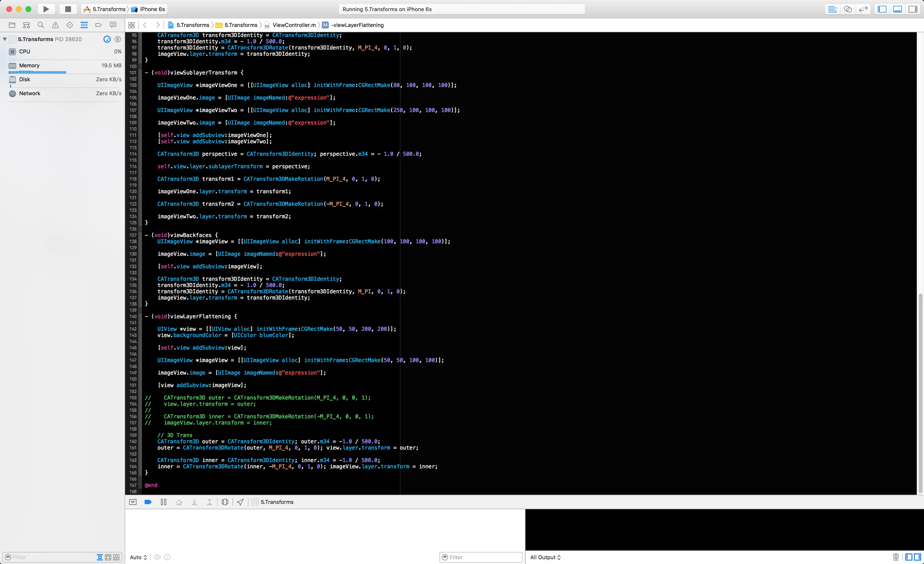This screenshot has width=924, height=564.
Task: Open the Find navigator magnifier icon
Action: tap(41, 25)
